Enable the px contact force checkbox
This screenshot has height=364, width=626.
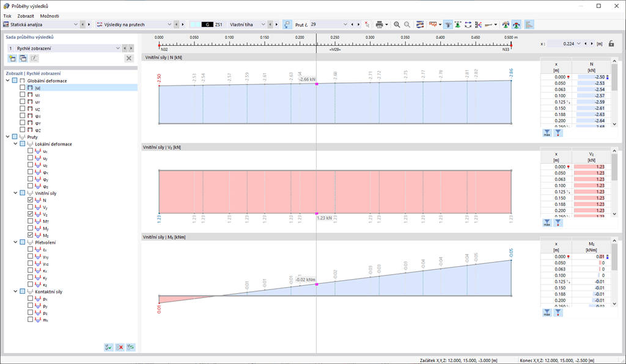click(x=31, y=298)
